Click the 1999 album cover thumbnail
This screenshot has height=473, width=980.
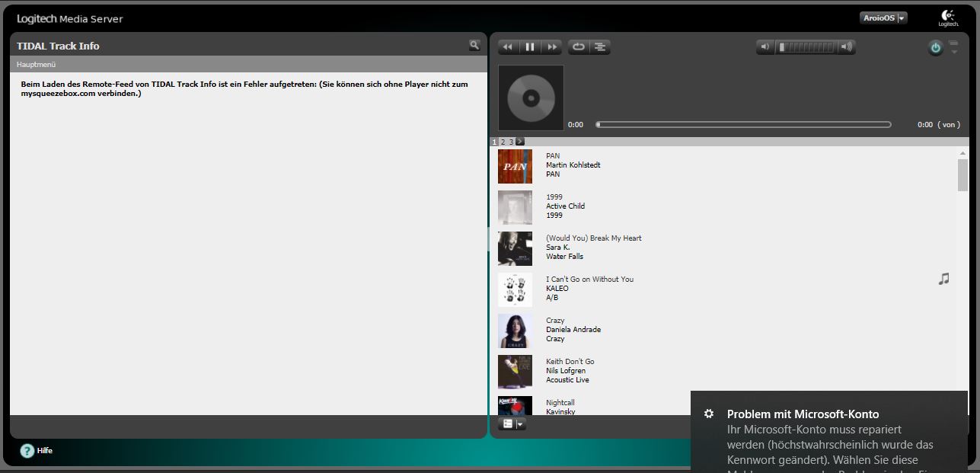515,207
